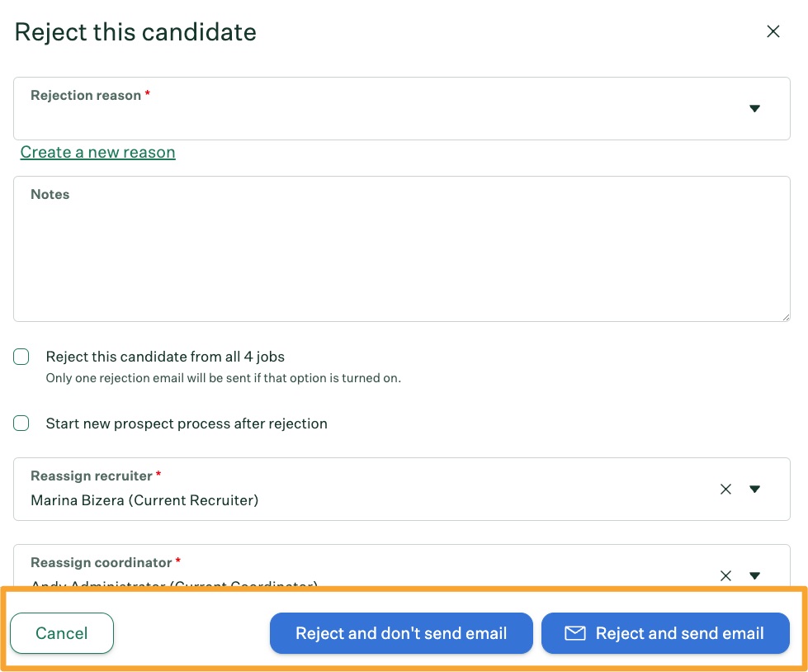The height and width of the screenshot is (672, 808).
Task: Open the Create a new reason link
Action: tap(98, 152)
